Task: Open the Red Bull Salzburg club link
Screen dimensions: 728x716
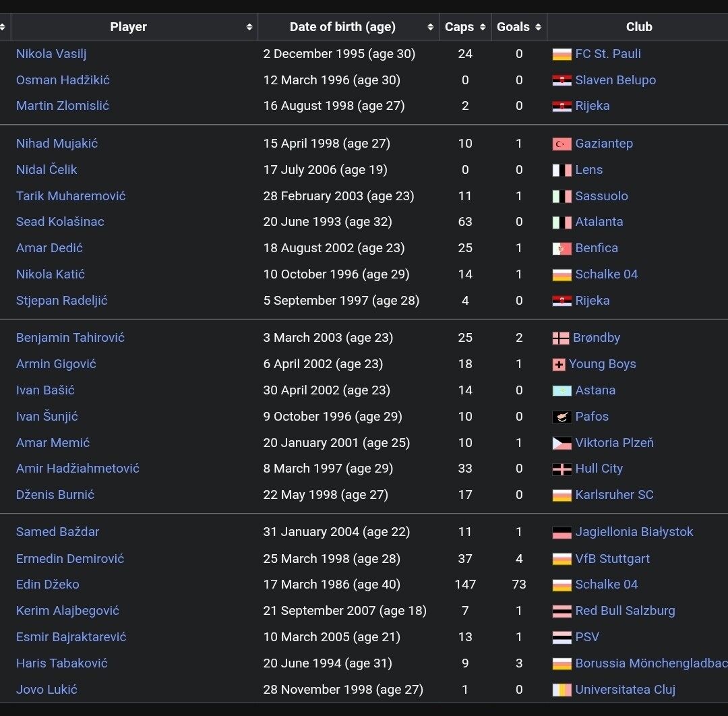Action: pos(625,611)
